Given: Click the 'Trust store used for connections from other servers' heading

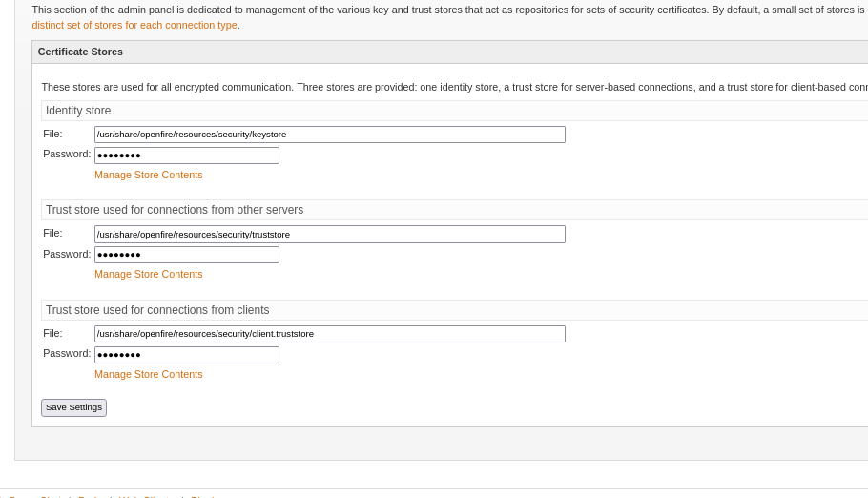Looking at the screenshot, I should [175, 210].
